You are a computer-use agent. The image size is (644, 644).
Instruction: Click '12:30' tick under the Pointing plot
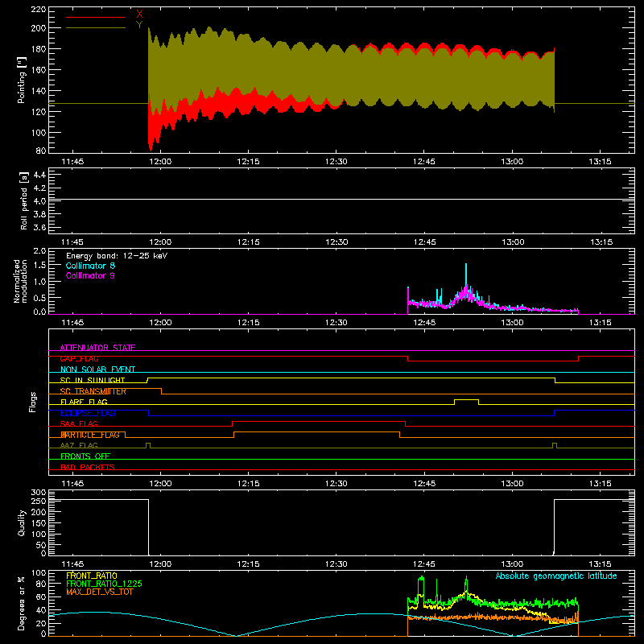(336, 162)
